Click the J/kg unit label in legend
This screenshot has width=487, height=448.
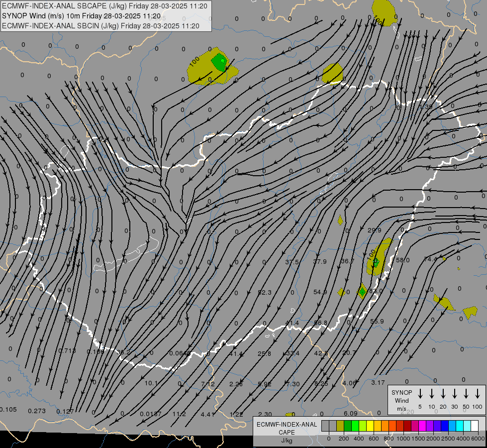click(287, 441)
